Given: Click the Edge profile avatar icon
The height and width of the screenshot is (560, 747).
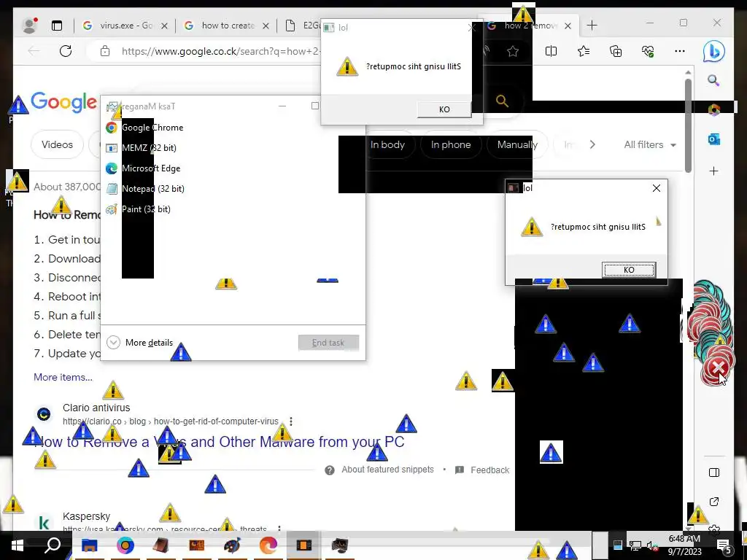Looking at the screenshot, I should pos(29,26).
